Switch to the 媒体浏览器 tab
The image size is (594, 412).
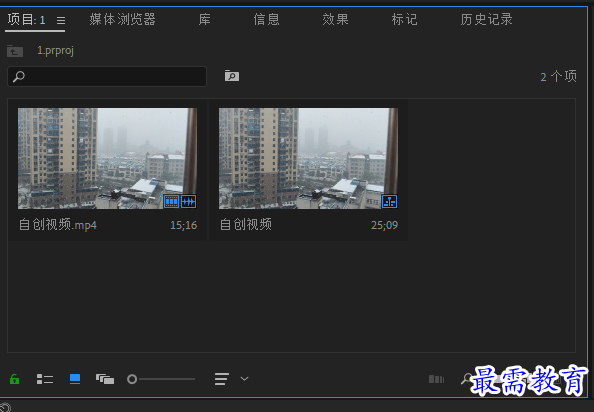pos(122,19)
